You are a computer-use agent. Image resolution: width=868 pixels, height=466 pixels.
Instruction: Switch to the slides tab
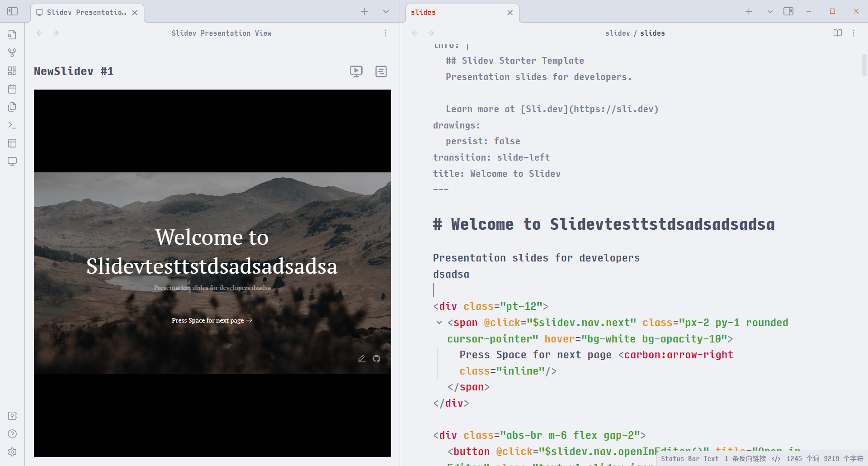423,12
